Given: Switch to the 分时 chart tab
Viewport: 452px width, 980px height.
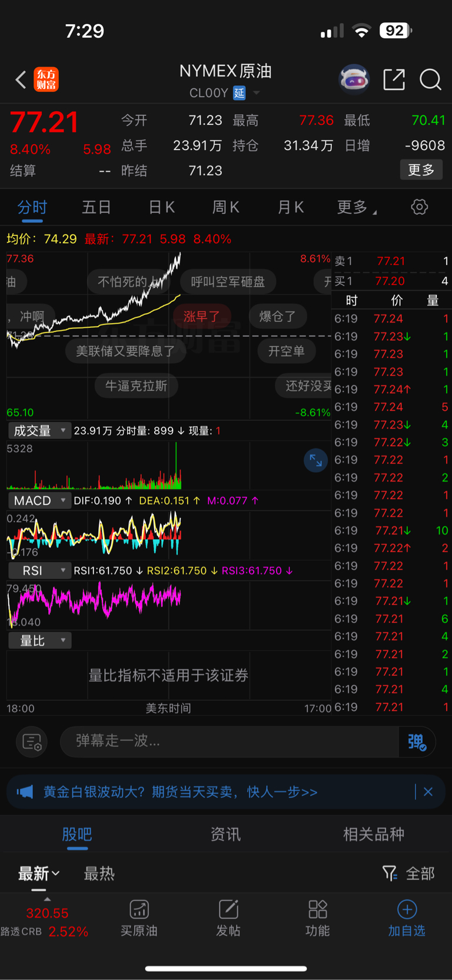Looking at the screenshot, I should coord(32,207).
